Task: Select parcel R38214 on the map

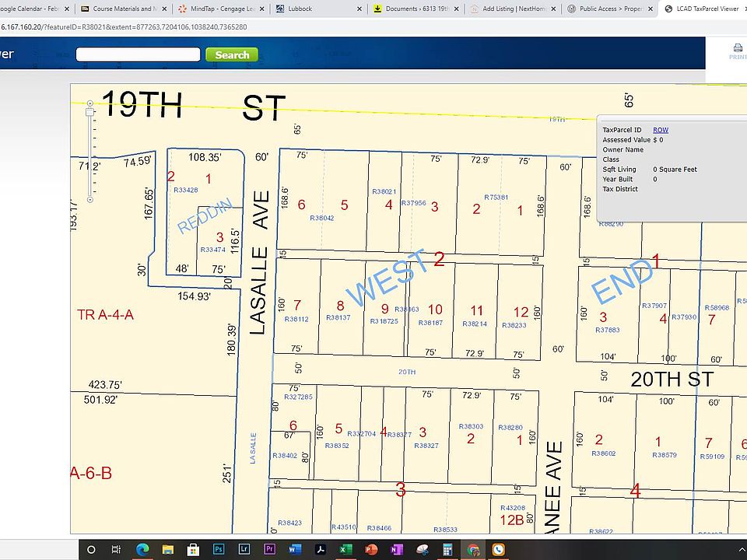Action: [x=475, y=324]
